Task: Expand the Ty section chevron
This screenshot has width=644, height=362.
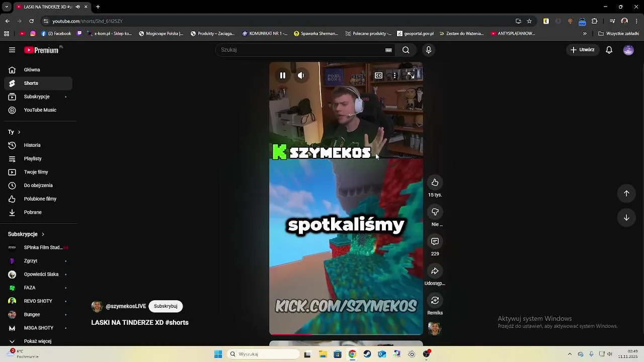Action: (19, 132)
